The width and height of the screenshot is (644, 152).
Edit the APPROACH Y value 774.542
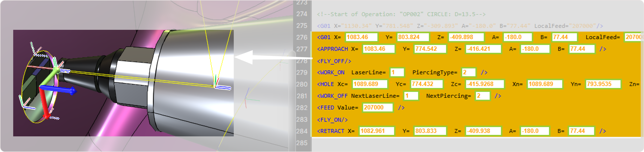tap(430, 49)
